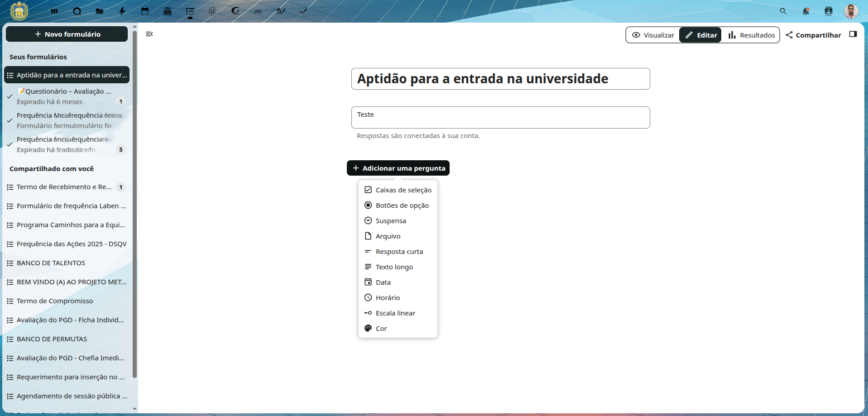Select the Cor color question option

pos(381,329)
